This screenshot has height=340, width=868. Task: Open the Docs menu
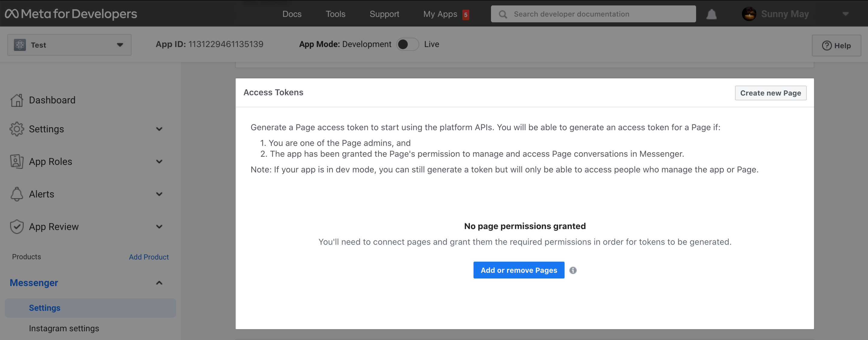tap(292, 14)
